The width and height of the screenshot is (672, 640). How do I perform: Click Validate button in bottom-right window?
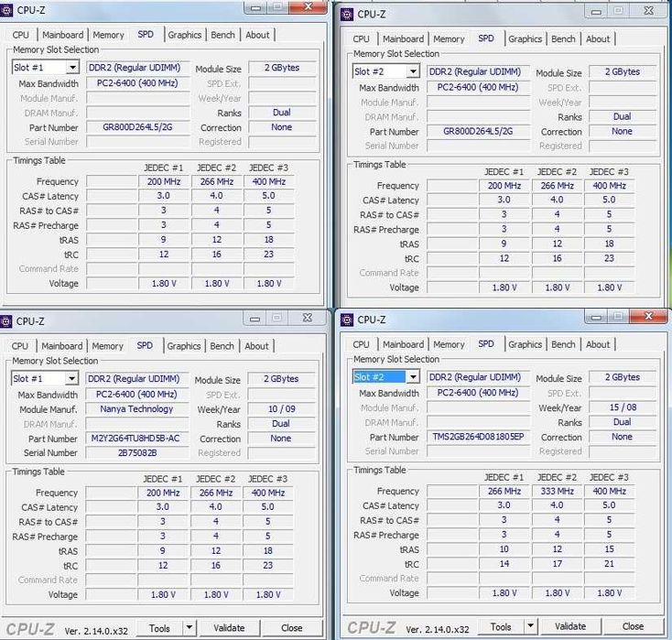570,626
